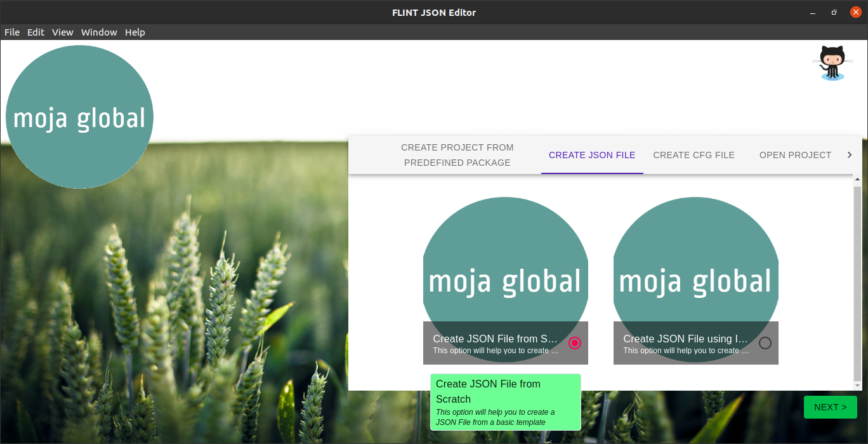868x444 pixels.
Task: Restore the FLINT JSON Editor window size
Action: pyautogui.click(x=834, y=12)
